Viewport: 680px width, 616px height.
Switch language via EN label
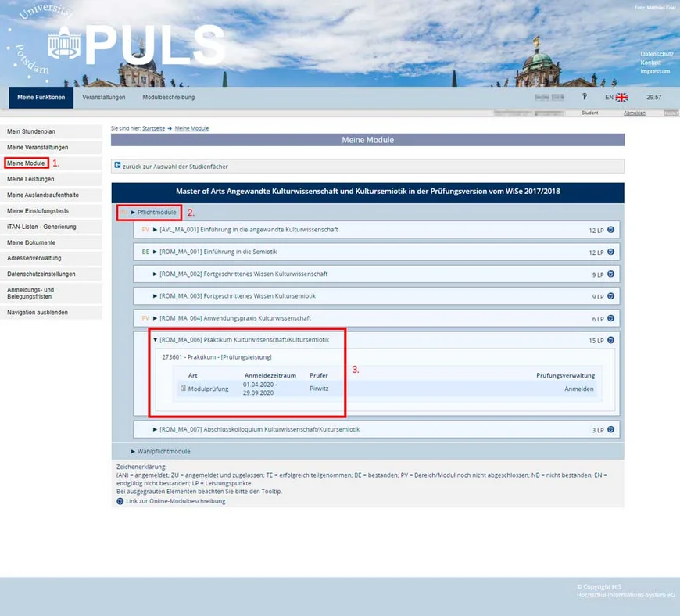(609, 98)
